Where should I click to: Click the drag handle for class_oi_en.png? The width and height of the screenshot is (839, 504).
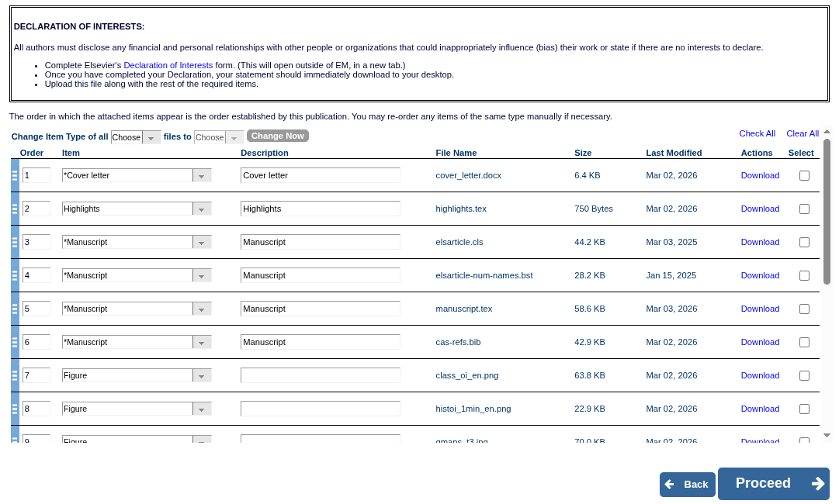(14, 375)
